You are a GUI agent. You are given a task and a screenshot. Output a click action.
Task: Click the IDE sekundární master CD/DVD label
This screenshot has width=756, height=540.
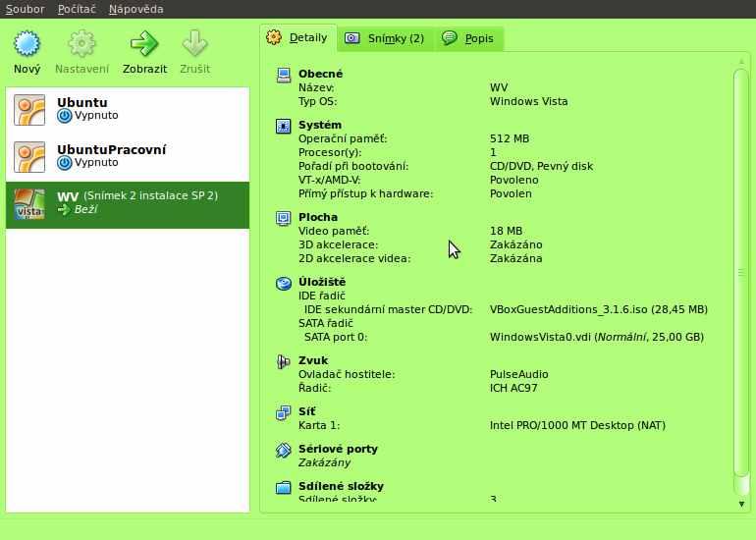pyautogui.click(x=388, y=309)
